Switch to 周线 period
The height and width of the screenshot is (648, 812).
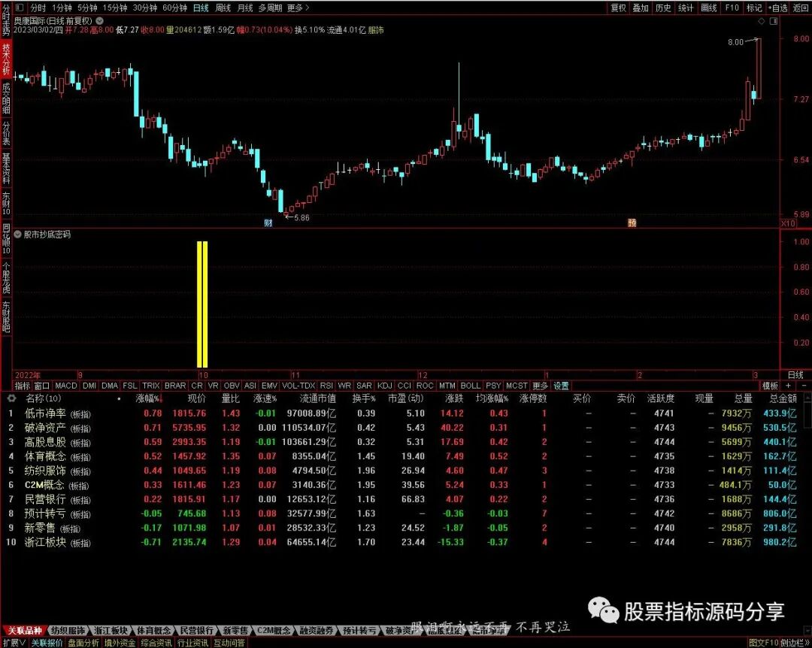(223, 8)
